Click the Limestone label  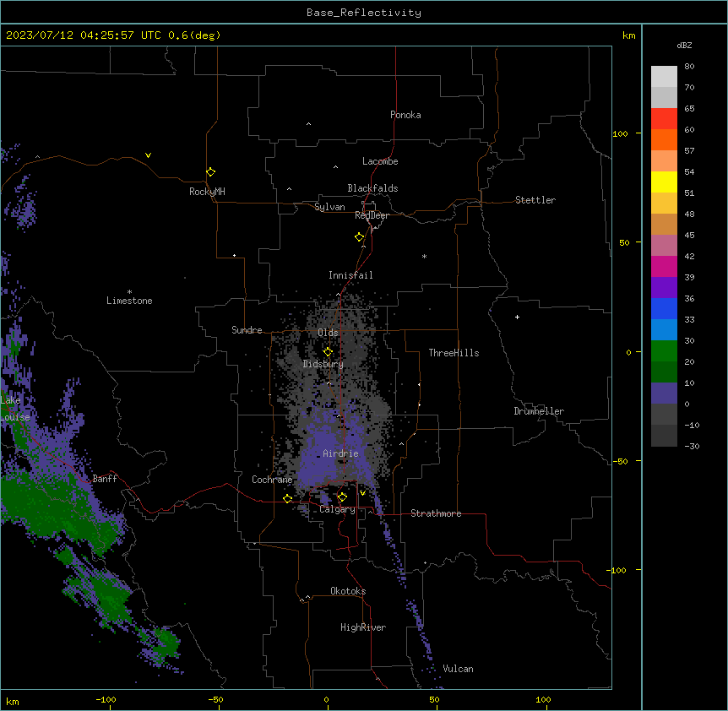(x=129, y=301)
